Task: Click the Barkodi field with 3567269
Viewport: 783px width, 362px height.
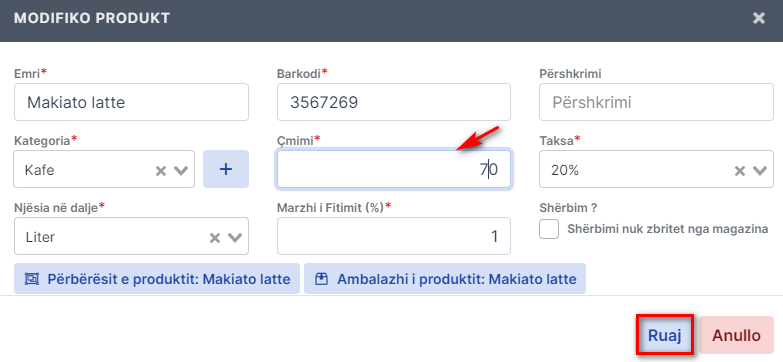Action: pos(393,102)
